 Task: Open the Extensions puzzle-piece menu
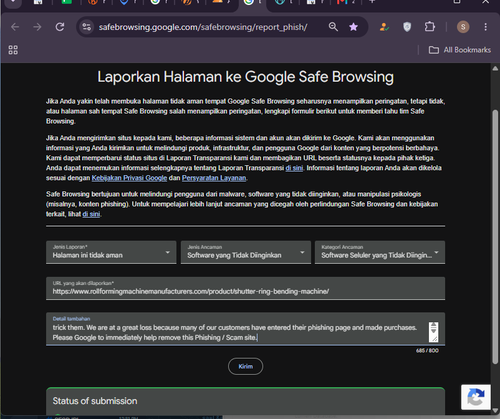(430, 27)
